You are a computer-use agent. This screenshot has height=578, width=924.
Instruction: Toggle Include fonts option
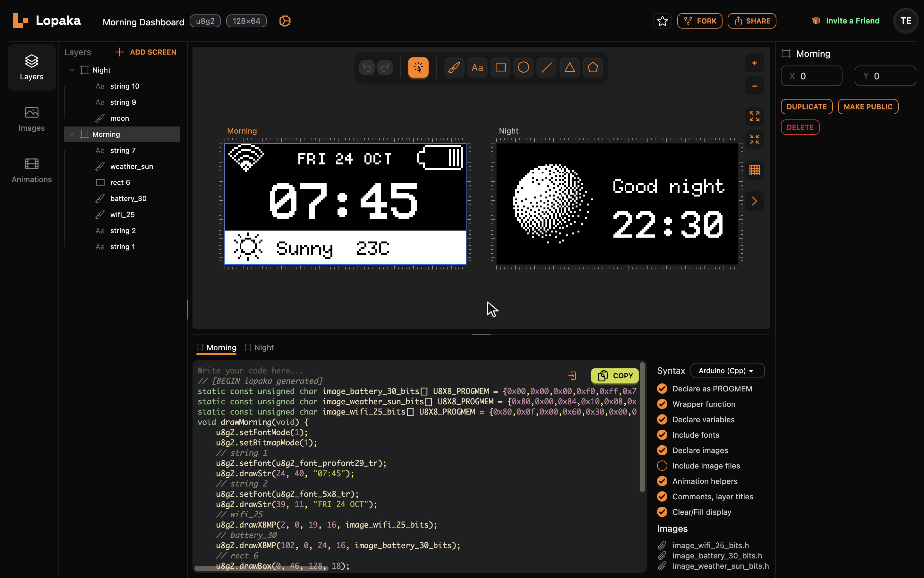(662, 435)
